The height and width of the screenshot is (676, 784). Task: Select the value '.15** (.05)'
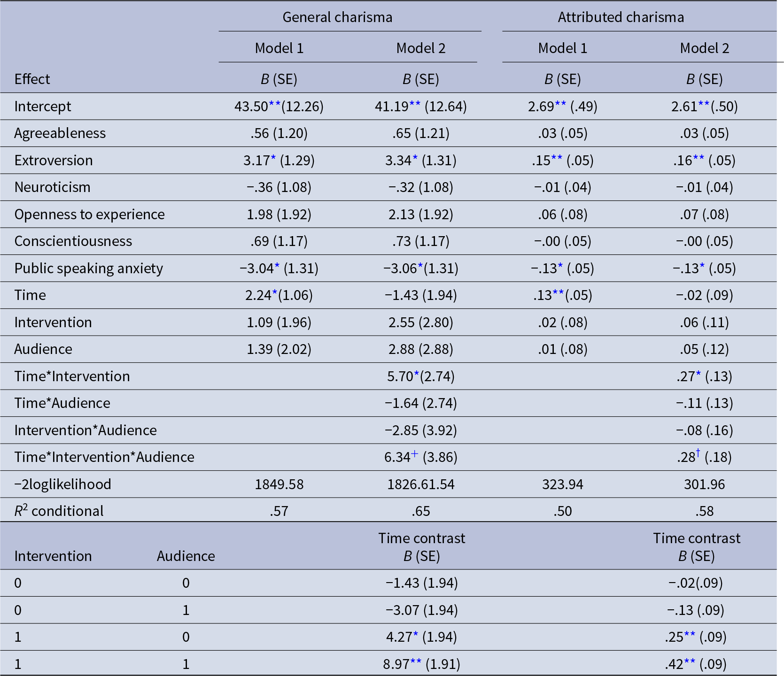(x=563, y=161)
